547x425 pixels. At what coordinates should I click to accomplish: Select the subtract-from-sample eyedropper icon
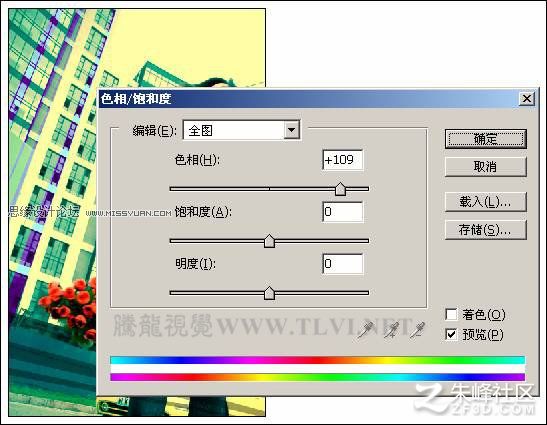(x=417, y=329)
